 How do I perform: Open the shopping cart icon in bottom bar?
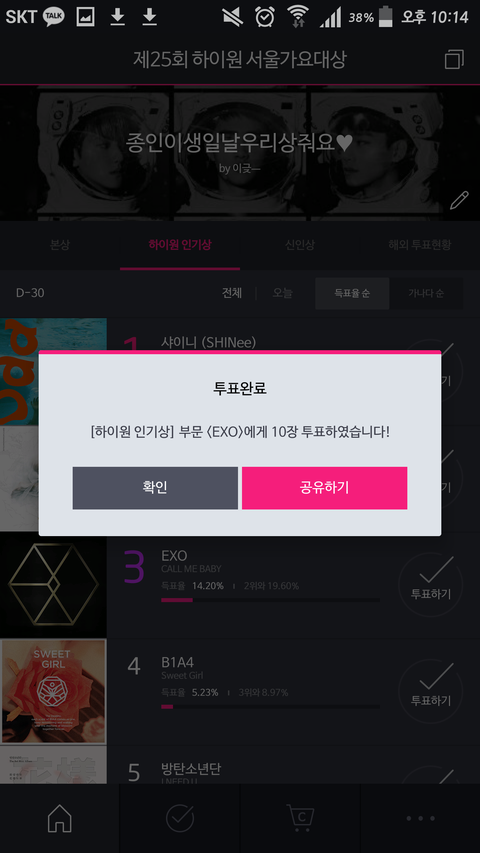pyautogui.click(x=300, y=817)
